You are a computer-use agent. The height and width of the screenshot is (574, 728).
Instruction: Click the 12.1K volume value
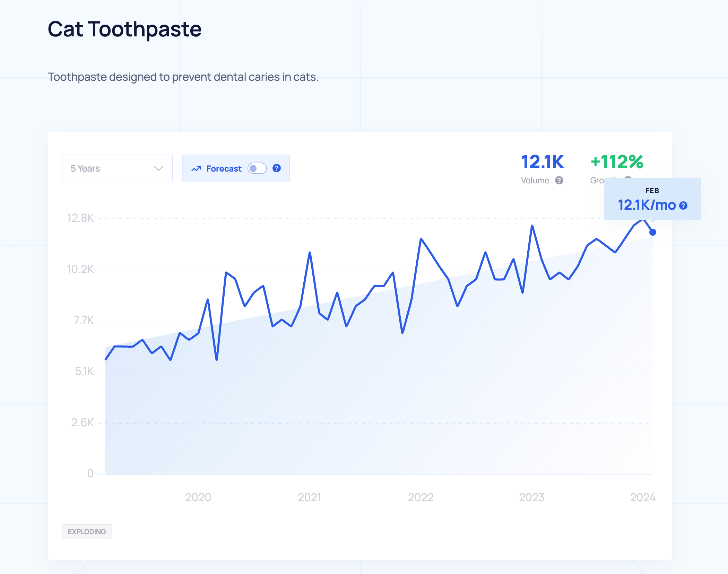[543, 162]
